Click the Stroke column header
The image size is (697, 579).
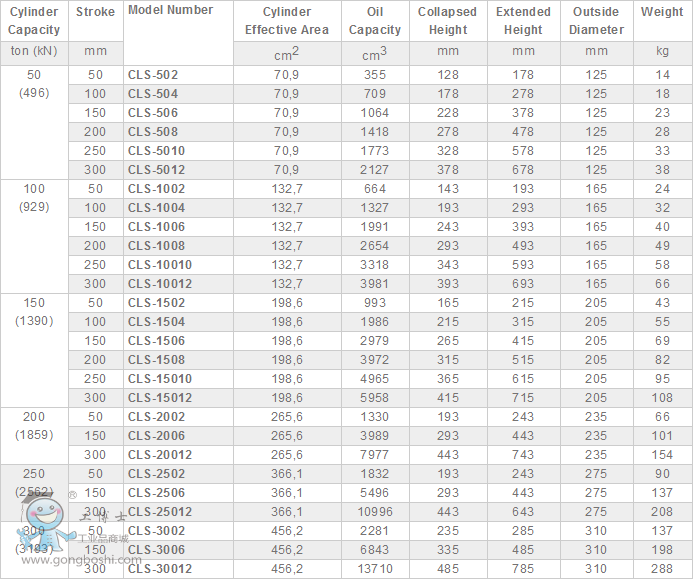[95, 13]
